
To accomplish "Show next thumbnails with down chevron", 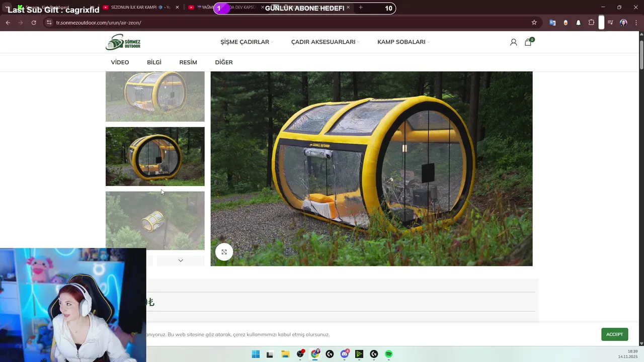I will [181, 260].
